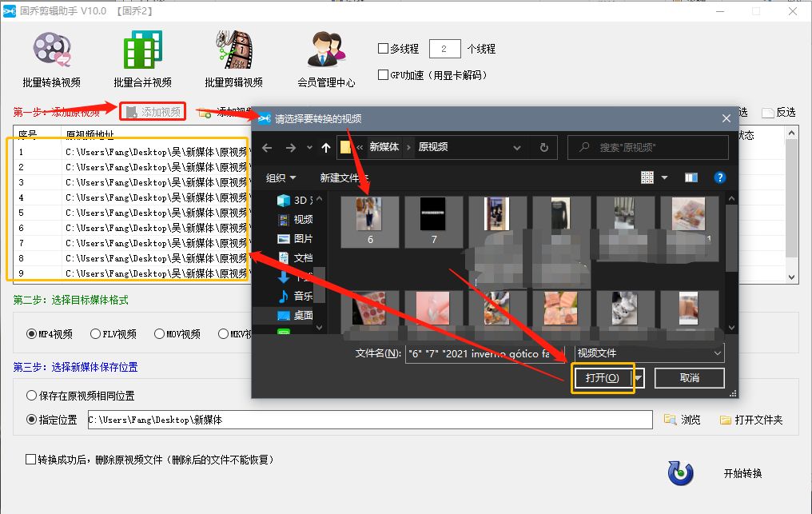The image size is (812, 514).
Task: Go up one folder level
Action: (x=326, y=148)
